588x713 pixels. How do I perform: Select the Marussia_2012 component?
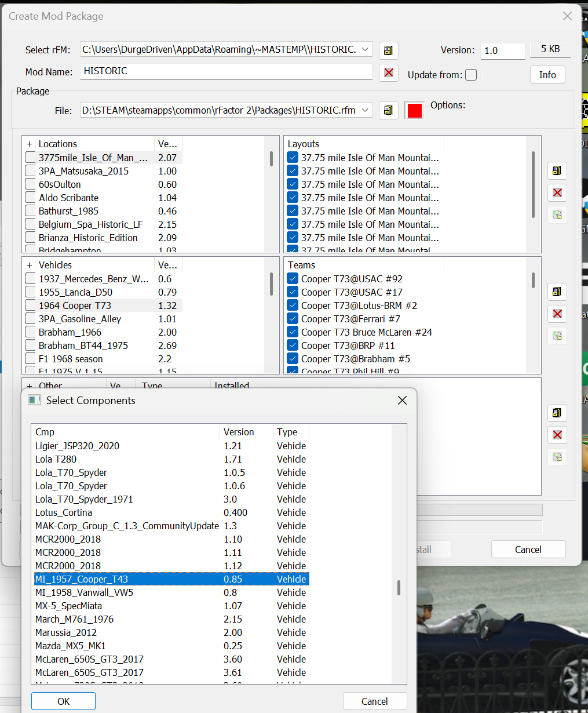click(x=171, y=632)
